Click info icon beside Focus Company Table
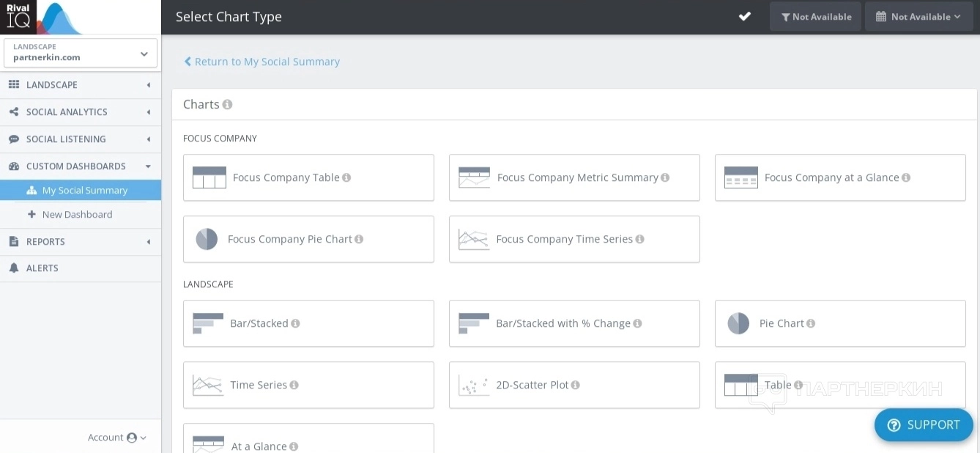Image resolution: width=980 pixels, height=453 pixels. click(346, 177)
